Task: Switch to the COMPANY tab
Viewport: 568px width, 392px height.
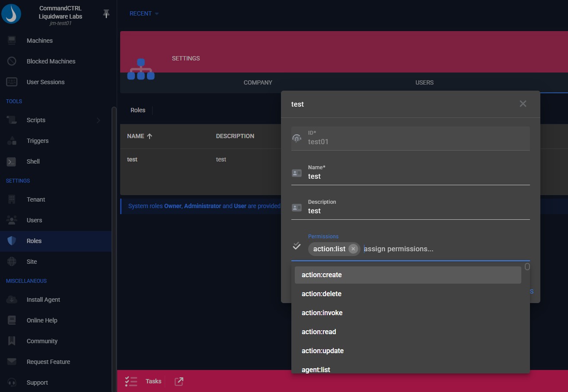Action: pos(258,82)
